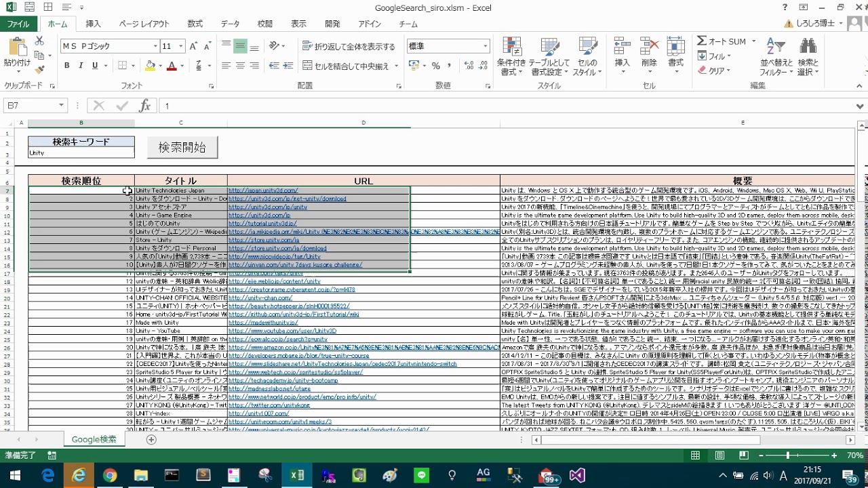Click the Name Box showing B7

(35, 106)
